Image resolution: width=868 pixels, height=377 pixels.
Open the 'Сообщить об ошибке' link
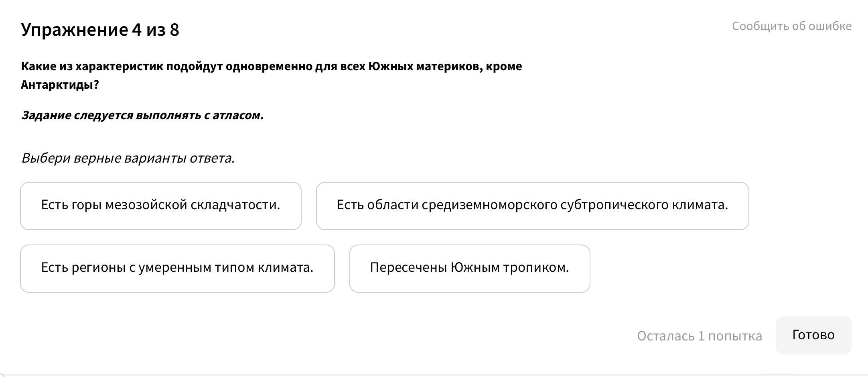coord(791,26)
